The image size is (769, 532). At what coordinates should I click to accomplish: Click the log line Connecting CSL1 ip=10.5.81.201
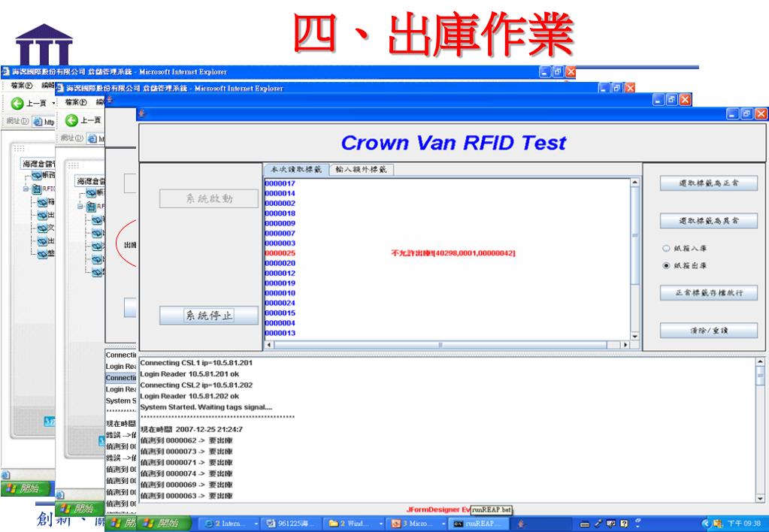coord(196,363)
